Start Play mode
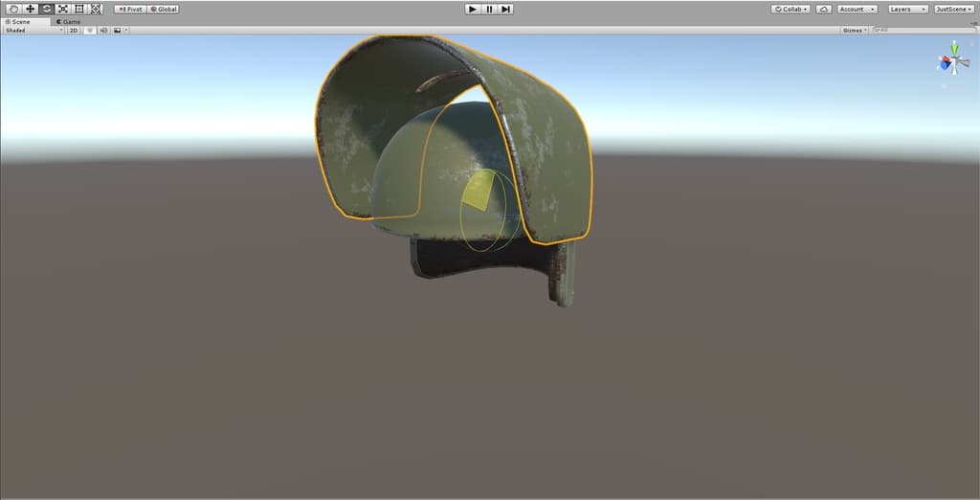This screenshot has height=500, width=980. (x=473, y=10)
